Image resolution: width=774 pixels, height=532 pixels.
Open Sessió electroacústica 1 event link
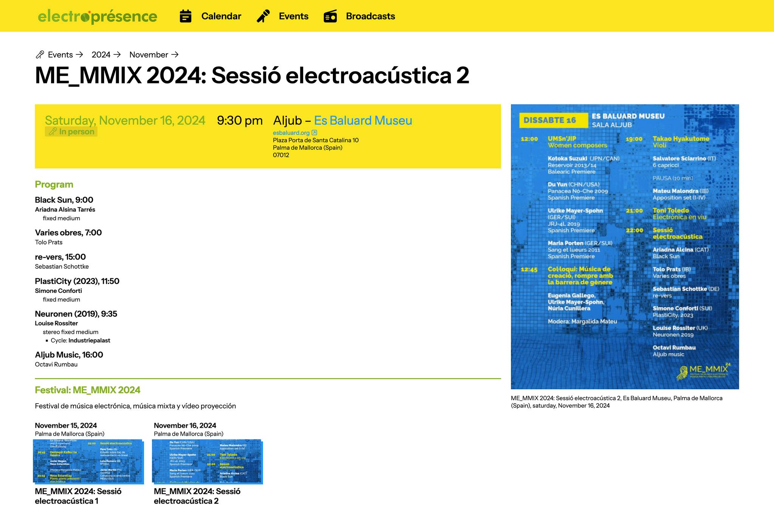coord(78,496)
